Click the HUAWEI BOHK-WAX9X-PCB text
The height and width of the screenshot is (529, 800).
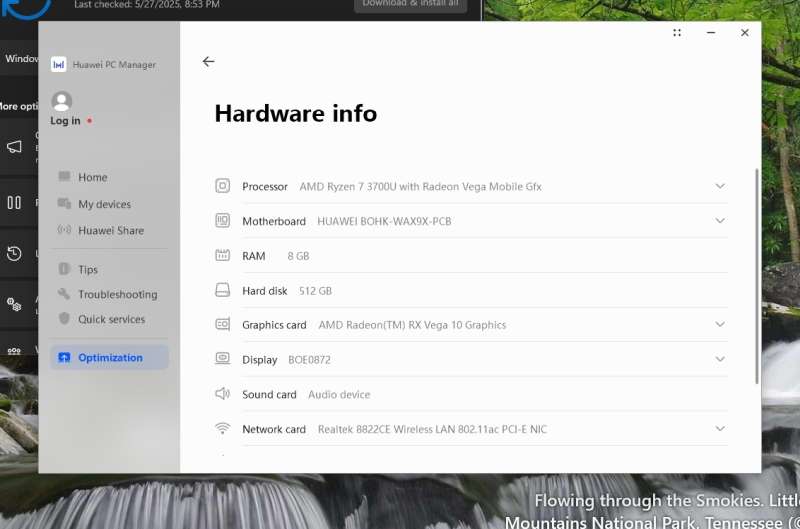pyautogui.click(x=384, y=221)
